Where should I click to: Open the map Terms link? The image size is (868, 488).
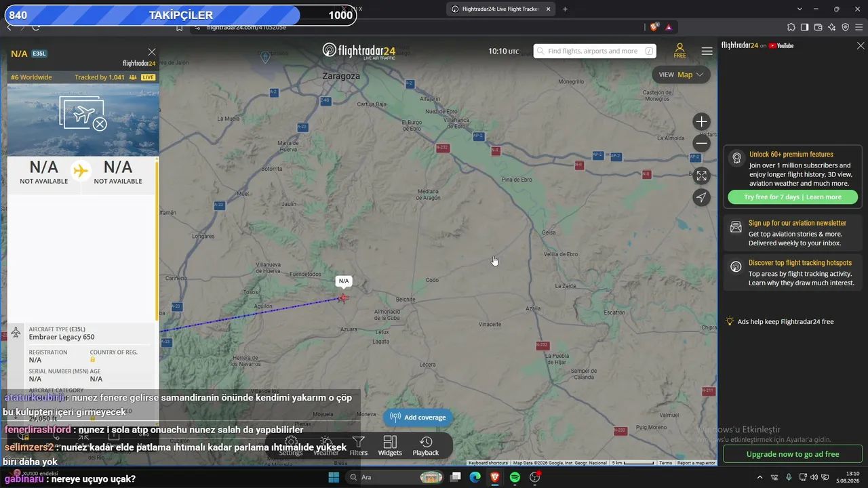666,463
